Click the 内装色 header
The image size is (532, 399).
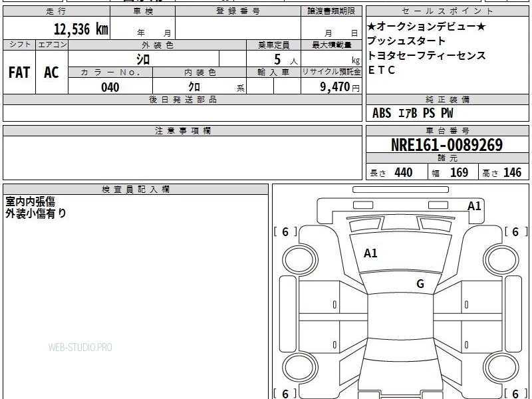click(200, 72)
